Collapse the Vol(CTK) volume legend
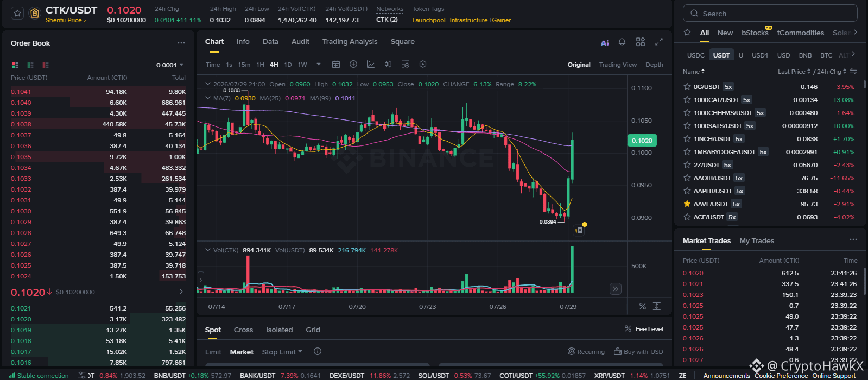This screenshot has width=868, height=380. click(x=207, y=250)
